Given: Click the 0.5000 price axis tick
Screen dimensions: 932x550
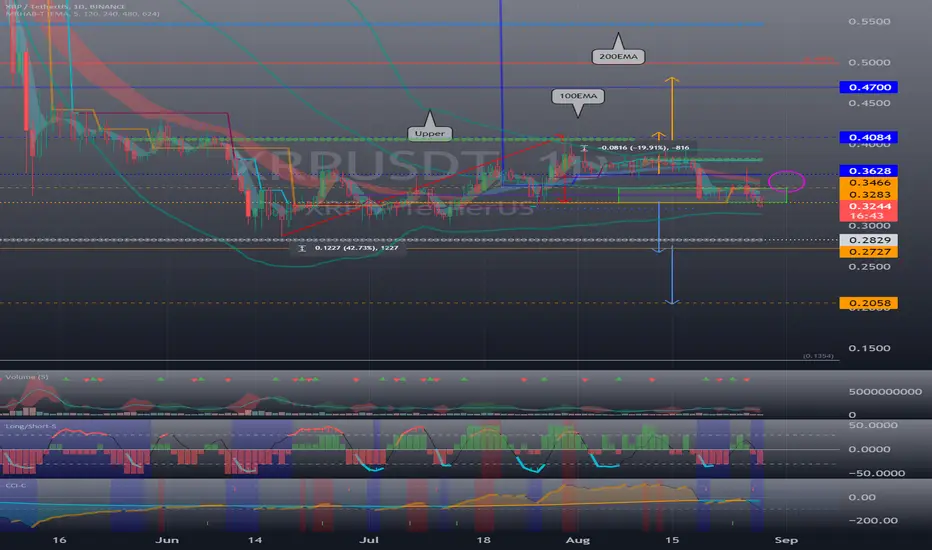Looking at the screenshot, I should [x=869, y=62].
